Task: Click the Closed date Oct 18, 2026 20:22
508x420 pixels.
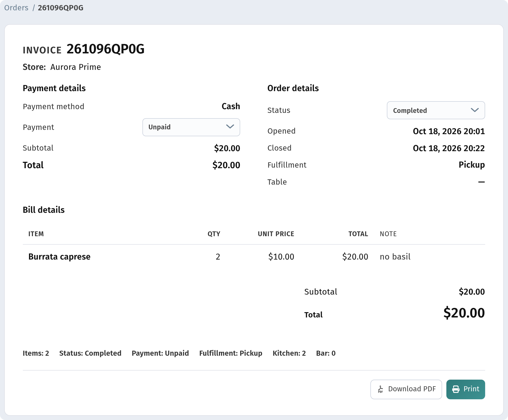Action: pos(449,148)
